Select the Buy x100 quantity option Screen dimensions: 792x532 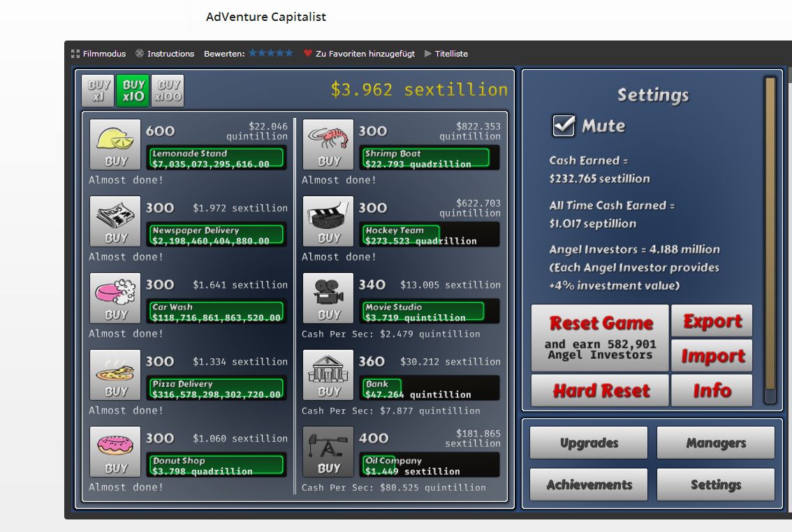coord(168,91)
